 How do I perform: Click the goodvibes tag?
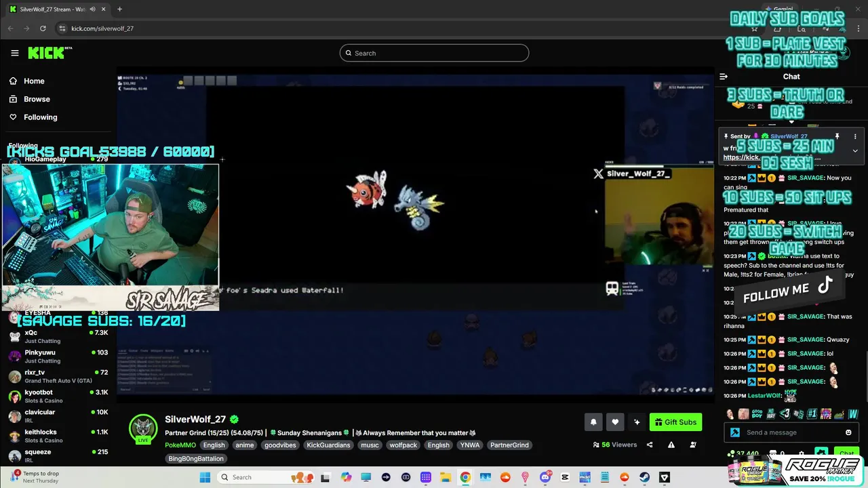click(x=279, y=445)
